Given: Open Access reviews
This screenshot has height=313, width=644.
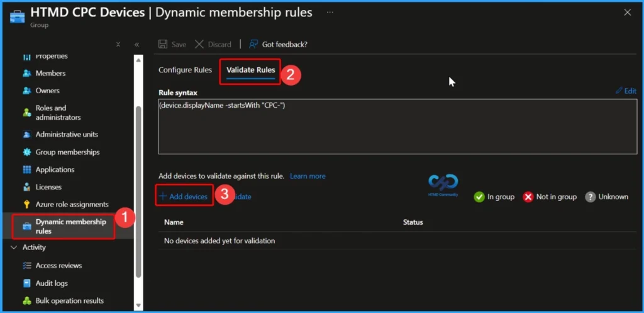Looking at the screenshot, I should click(x=58, y=266).
